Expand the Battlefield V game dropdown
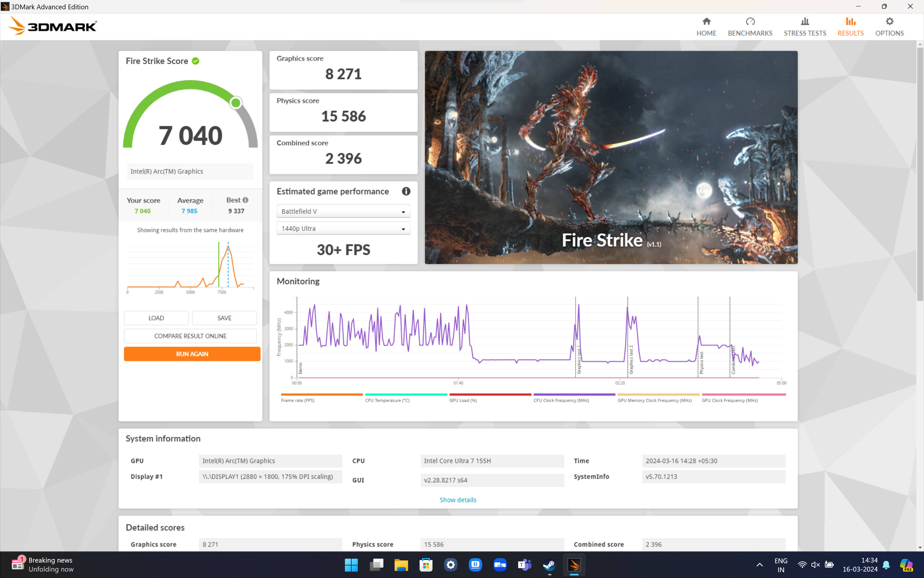Image resolution: width=924 pixels, height=578 pixels. 343,211
